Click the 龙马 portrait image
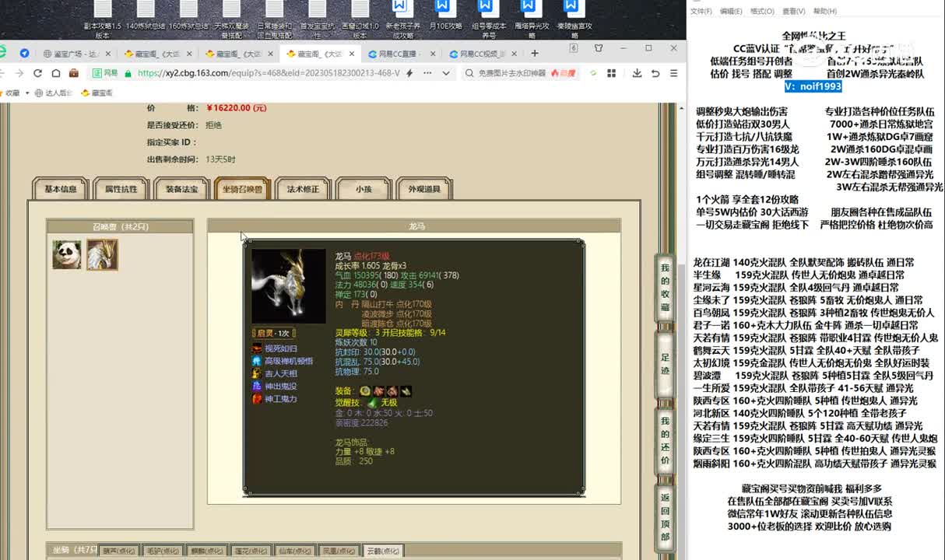 click(x=288, y=286)
